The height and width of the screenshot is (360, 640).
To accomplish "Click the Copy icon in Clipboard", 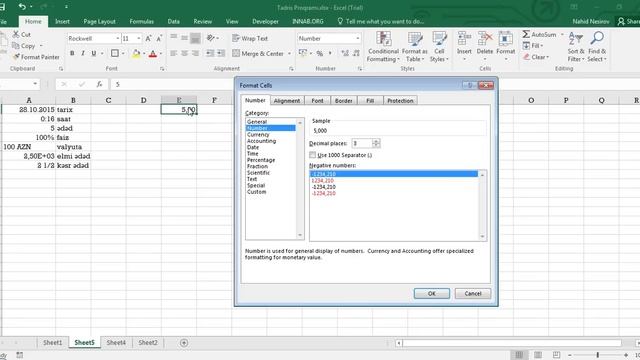I will (x=16, y=46).
